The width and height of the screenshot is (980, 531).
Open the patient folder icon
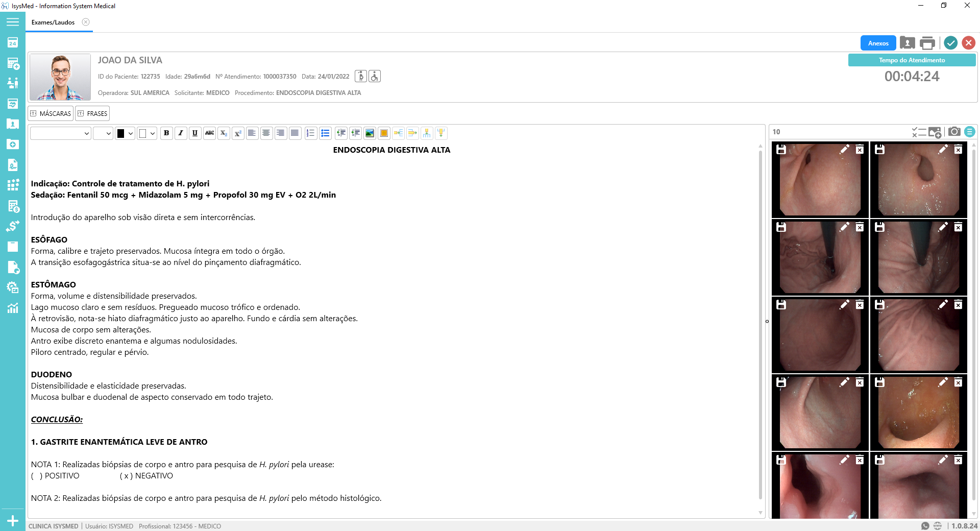pos(13,124)
